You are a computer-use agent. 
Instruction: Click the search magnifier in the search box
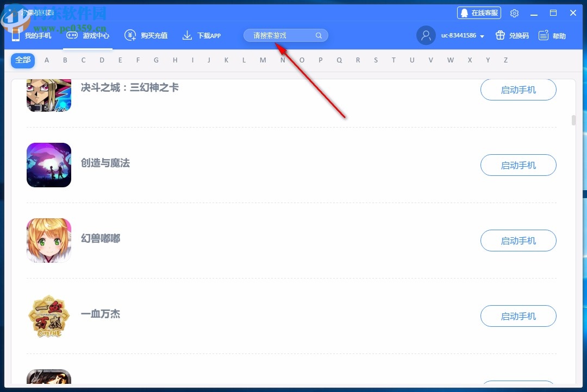[x=319, y=35]
